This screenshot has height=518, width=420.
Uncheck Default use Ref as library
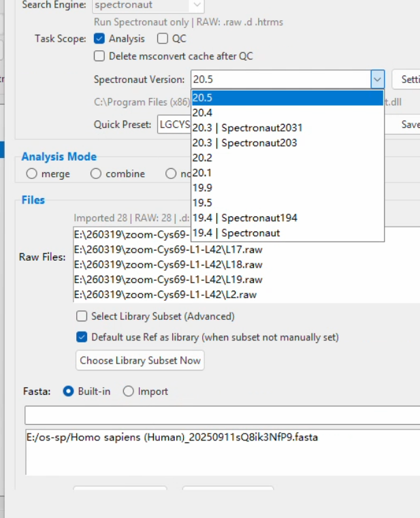coord(82,338)
